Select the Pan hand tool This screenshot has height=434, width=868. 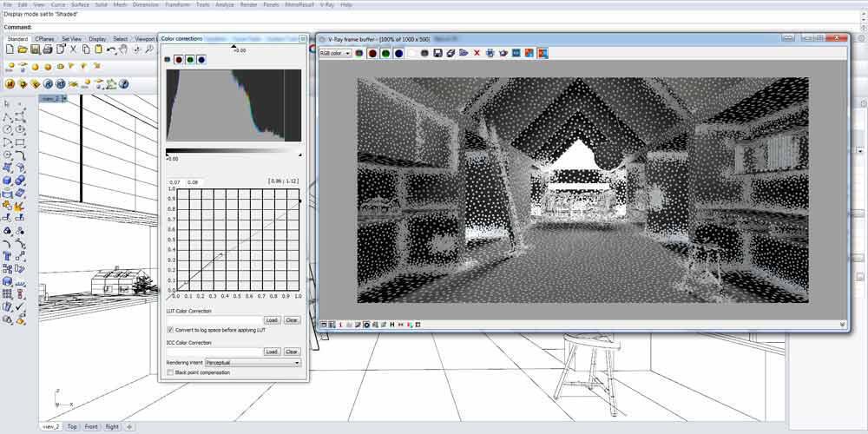[123, 49]
